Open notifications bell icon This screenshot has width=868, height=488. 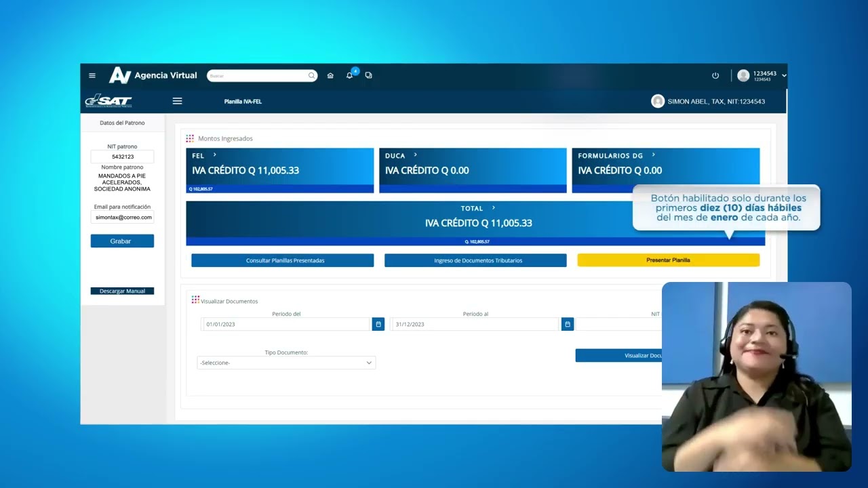tap(350, 75)
